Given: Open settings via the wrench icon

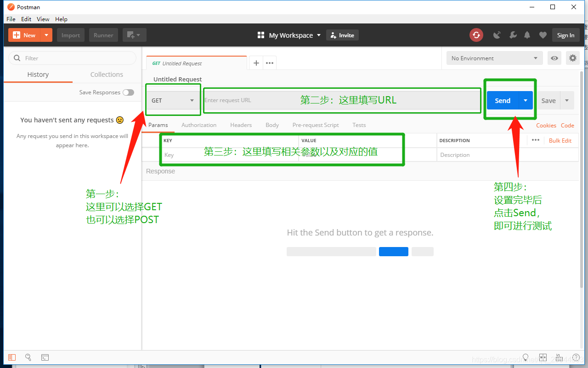Looking at the screenshot, I should pyautogui.click(x=513, y=35).
